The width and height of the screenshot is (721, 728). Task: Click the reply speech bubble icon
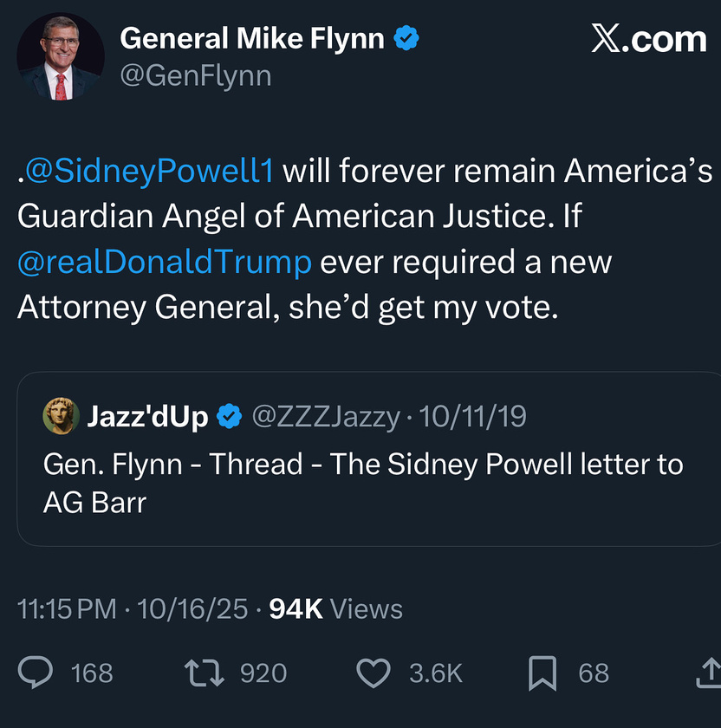pos(37,673)
